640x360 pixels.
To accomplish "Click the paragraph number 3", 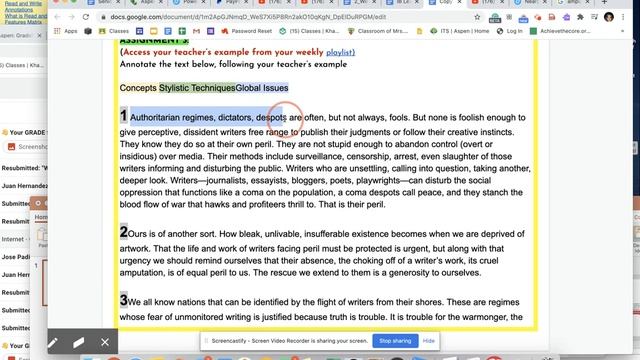I will [124, 300].
